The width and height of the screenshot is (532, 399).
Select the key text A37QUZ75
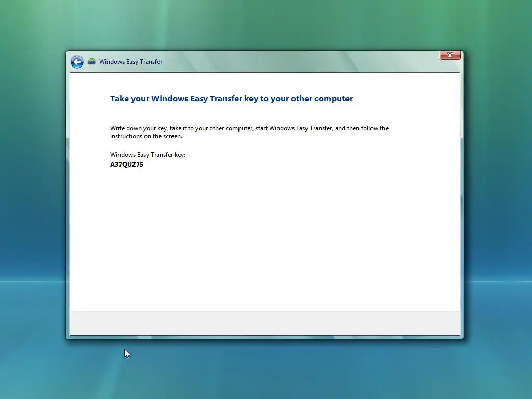127,164
